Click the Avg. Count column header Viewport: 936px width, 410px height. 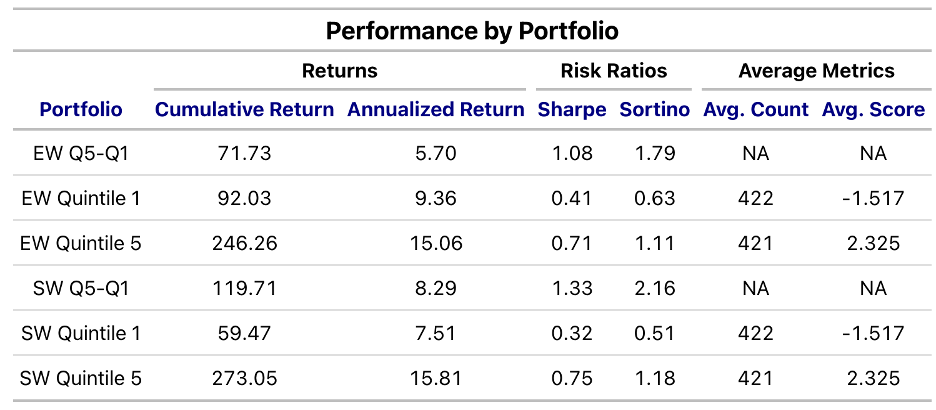[756, 109]
